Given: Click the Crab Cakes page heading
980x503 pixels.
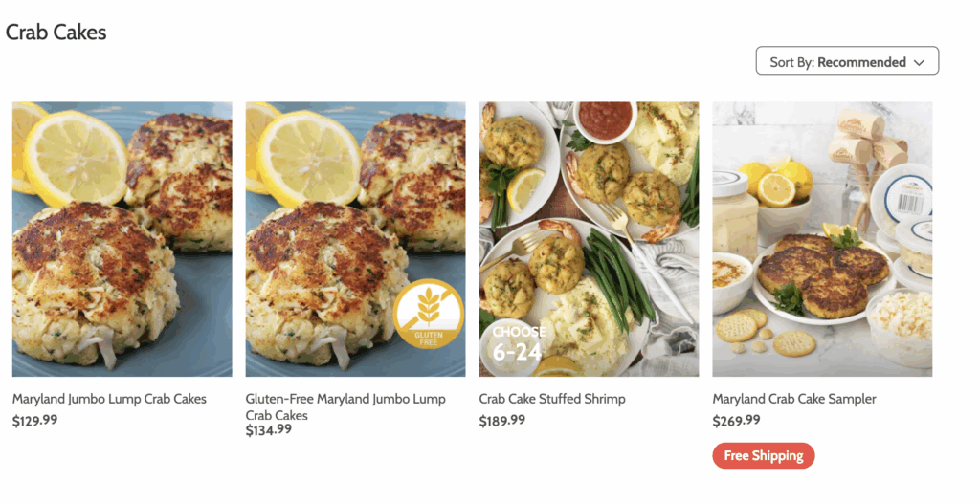Looking at the screenshot, I should pos(56,32).
